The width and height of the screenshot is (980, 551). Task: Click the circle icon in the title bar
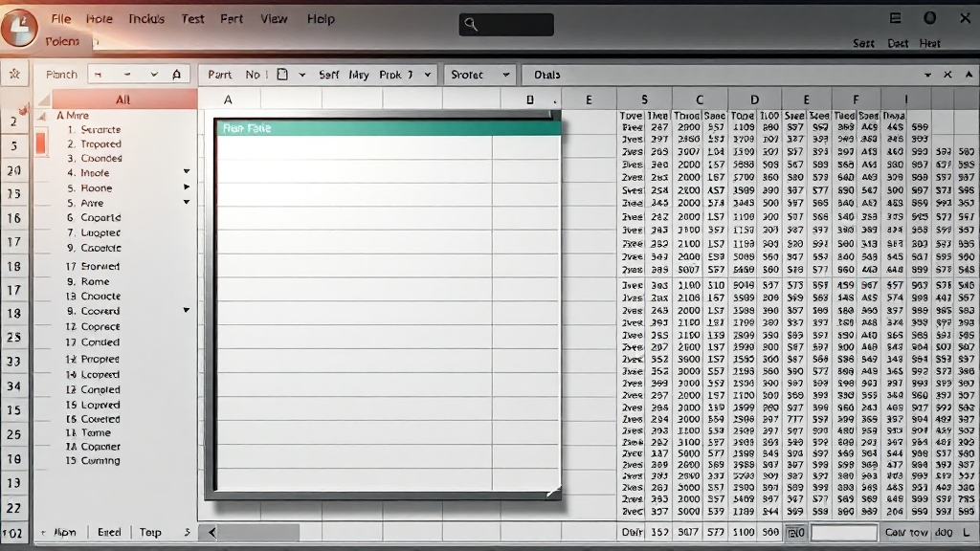click(x=929, y=18)
